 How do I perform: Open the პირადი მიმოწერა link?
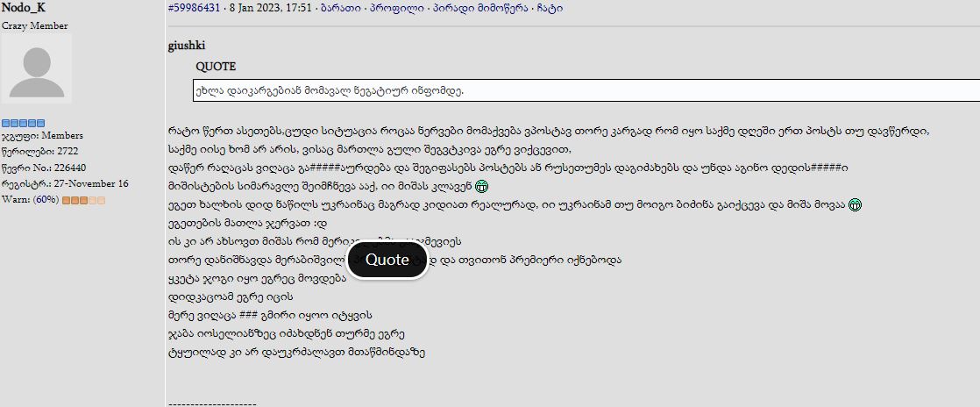[x=480, y=9]
